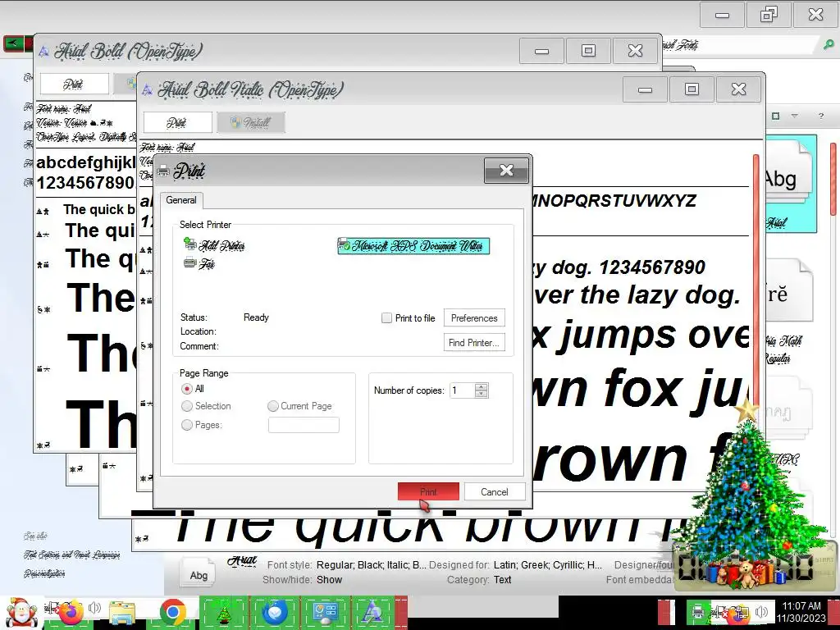Click the Abg font preview icon in the details pane

[x=199, y=574]
